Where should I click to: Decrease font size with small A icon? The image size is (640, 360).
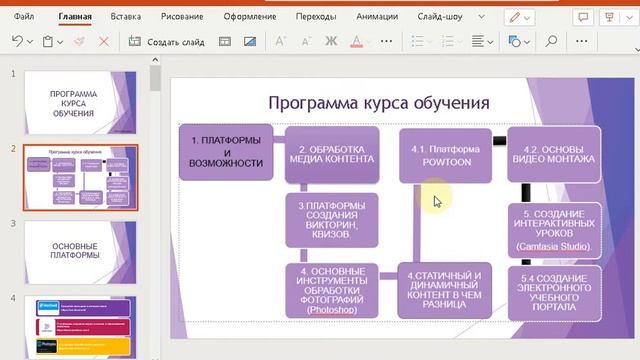[x=306, y=42]
